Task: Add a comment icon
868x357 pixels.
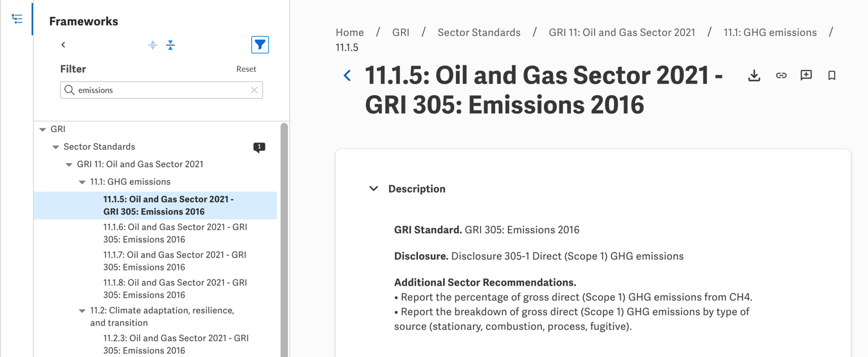Action: point(806,76)
